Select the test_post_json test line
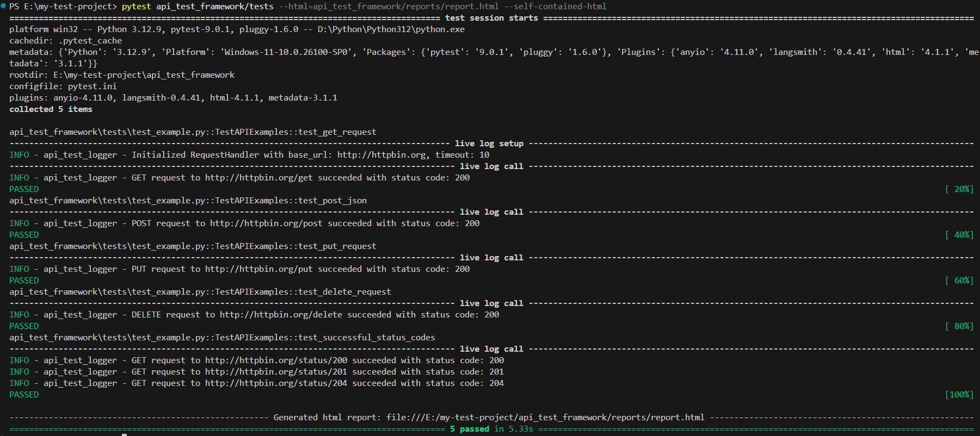 188,201
